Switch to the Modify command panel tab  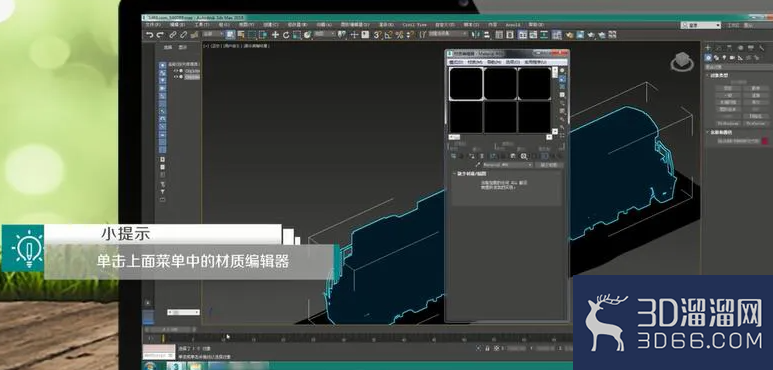point(718,48)
